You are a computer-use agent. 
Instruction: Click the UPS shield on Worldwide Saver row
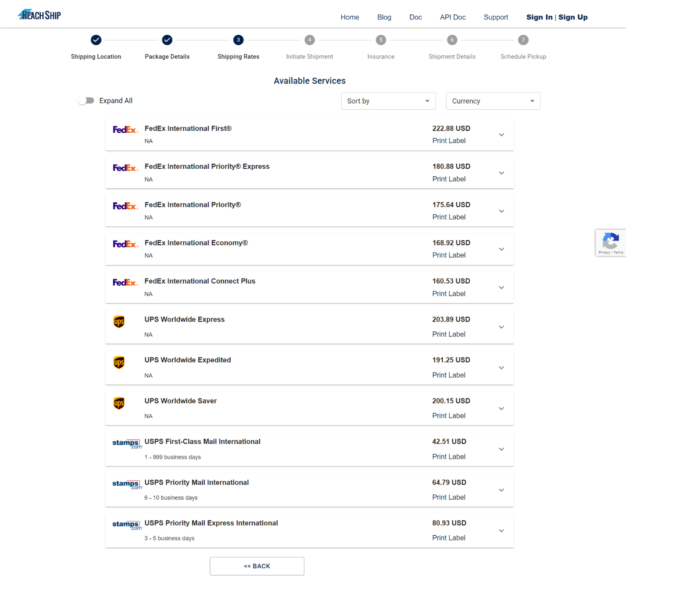coord(119,403)
